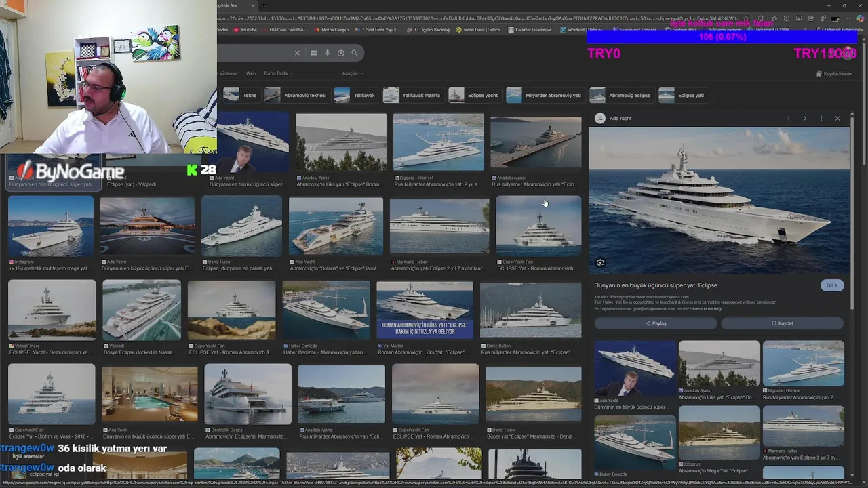
Task: Open the Deniz Bülten yacht thumbnail
Action: pyautogui.click(x=531, y=309)
